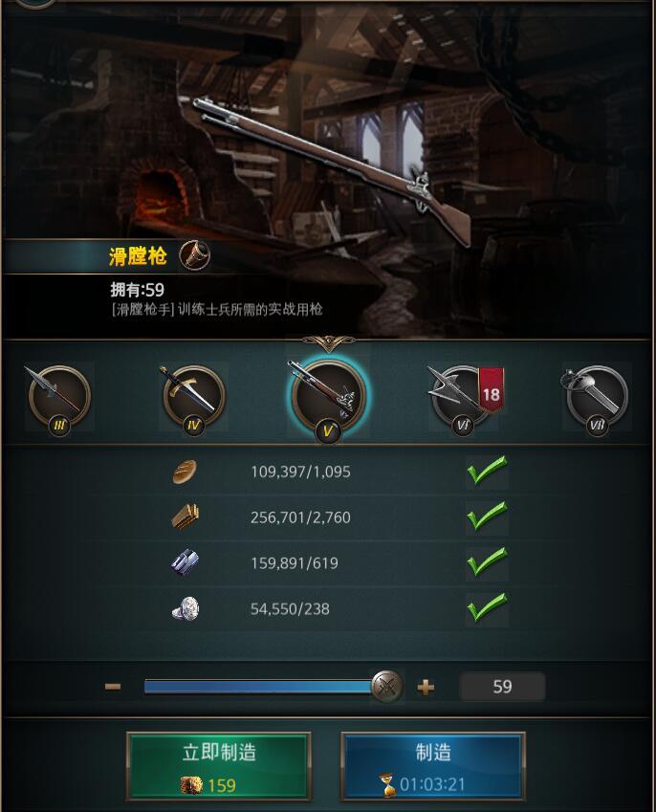
Task: Click the quantity slider handle knob
Action: pyautogui.click(x=386, y=687)
